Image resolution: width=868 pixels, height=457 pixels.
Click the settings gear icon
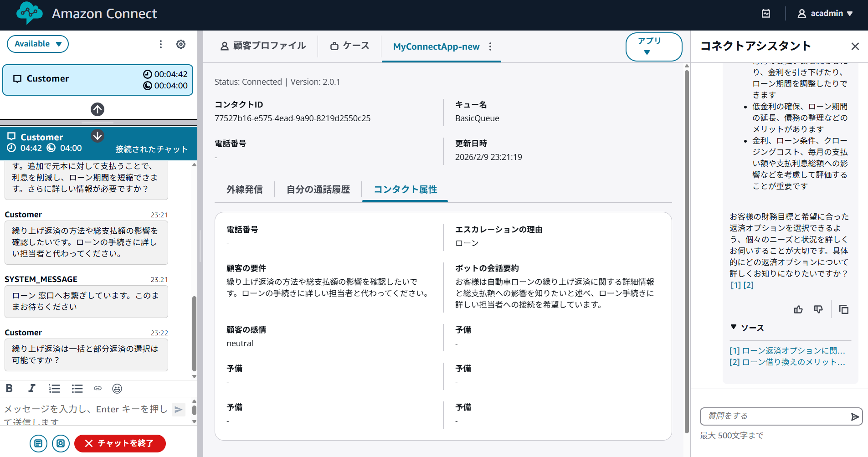(181, 44)
